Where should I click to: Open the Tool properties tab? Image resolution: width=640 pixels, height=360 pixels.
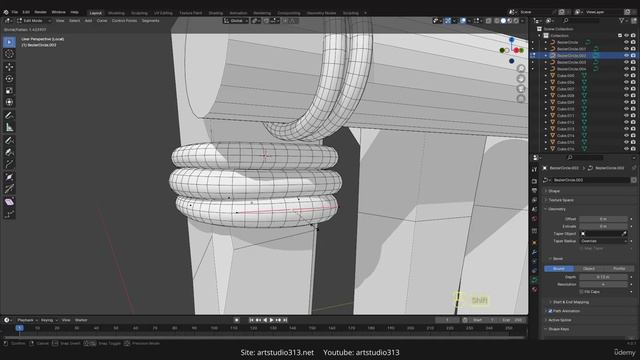(x=534, y=169)
